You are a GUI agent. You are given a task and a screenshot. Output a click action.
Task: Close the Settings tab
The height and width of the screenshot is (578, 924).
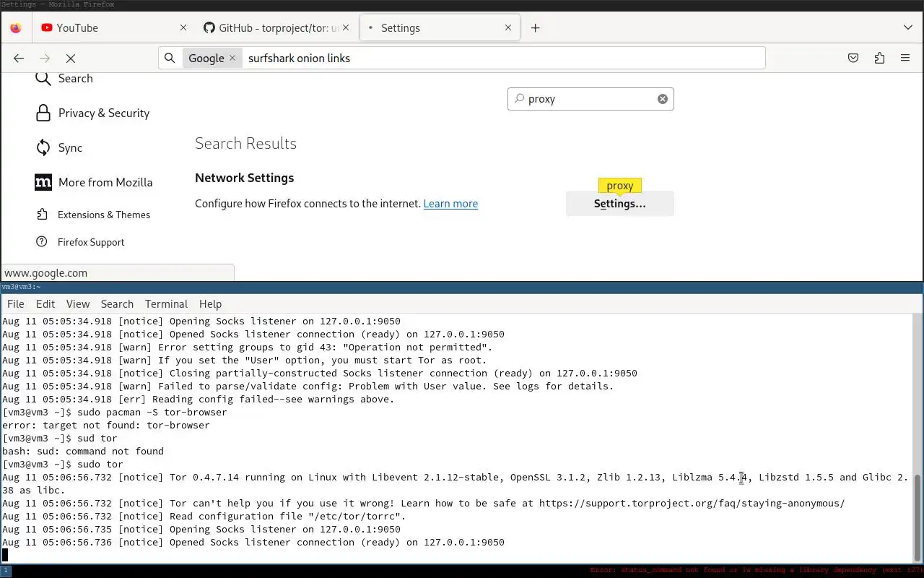(x=508, y=27)
